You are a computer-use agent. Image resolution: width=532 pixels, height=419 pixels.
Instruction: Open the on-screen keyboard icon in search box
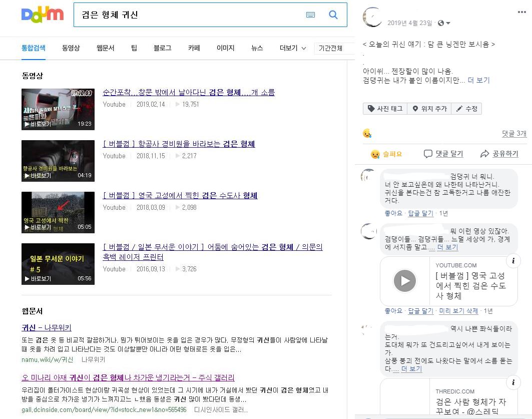pos(310,15)
